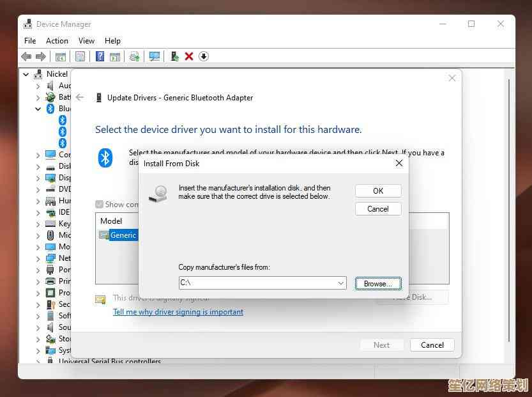Collapse the Nickel root computer node

[x=26, y=74]
